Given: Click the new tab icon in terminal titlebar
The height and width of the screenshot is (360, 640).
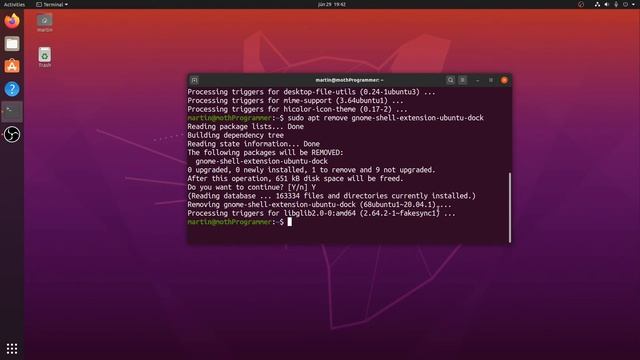Looking at the screenshot, I should 195,80.
